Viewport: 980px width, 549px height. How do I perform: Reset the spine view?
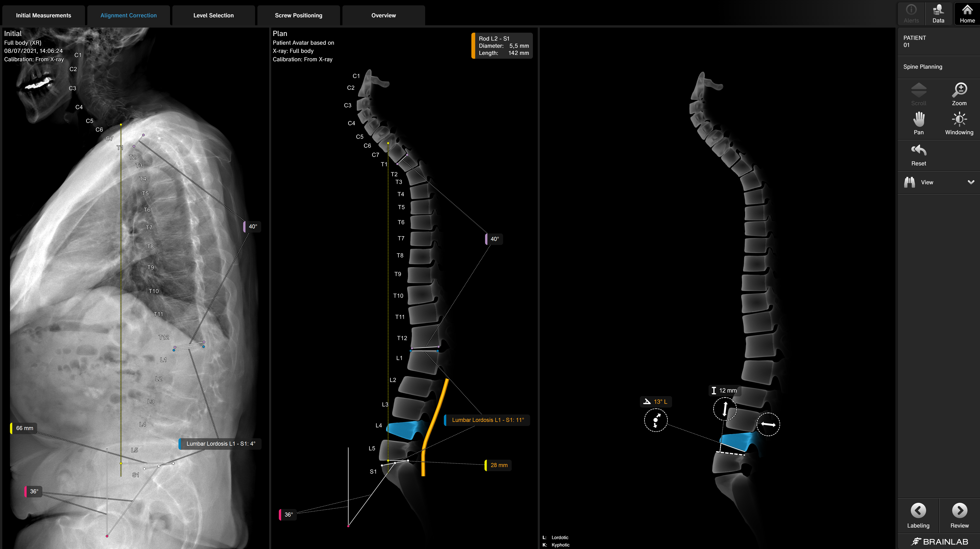[x=918, y=154]
